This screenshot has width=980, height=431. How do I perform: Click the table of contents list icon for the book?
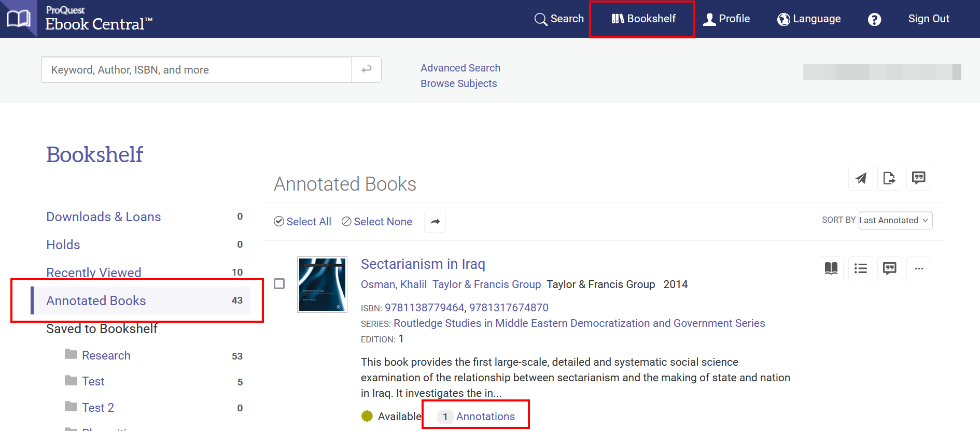pos(860,268)
